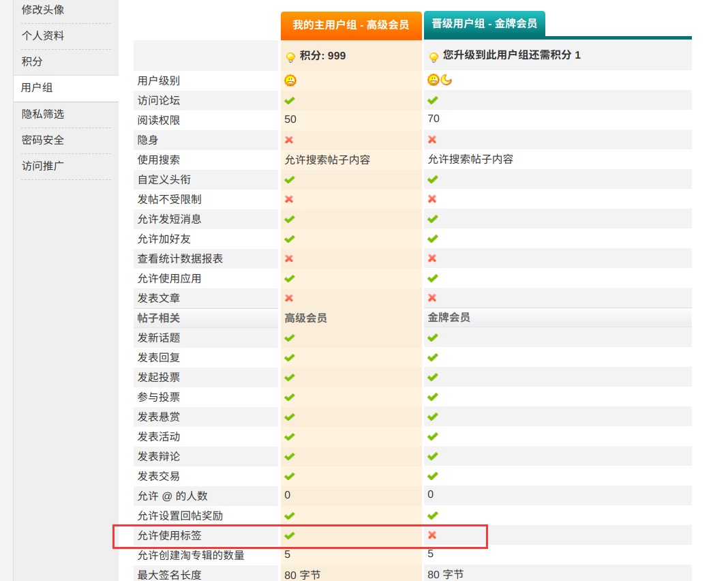Click 高级会员 checkmark in 发表悬赏 row
Viewport: 728px width, 581px height.
290,417
